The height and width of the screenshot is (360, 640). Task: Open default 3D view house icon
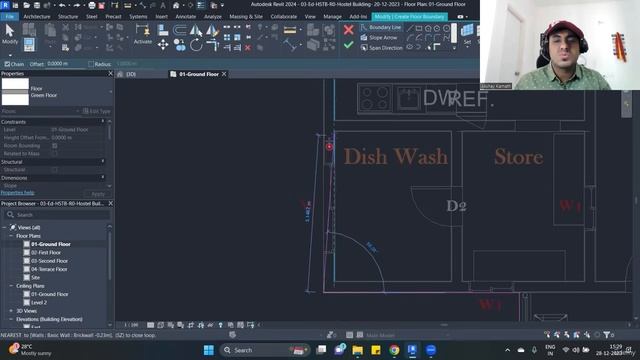pyautogui.click(x=176, y=5)
